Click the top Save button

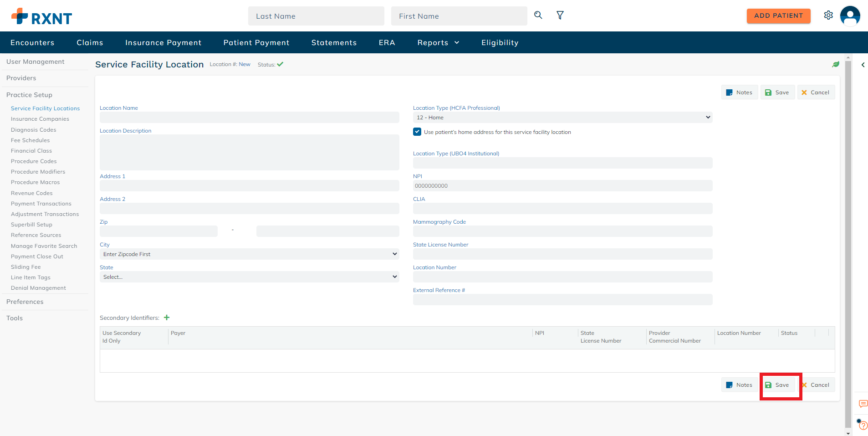(x=777, y=92)
